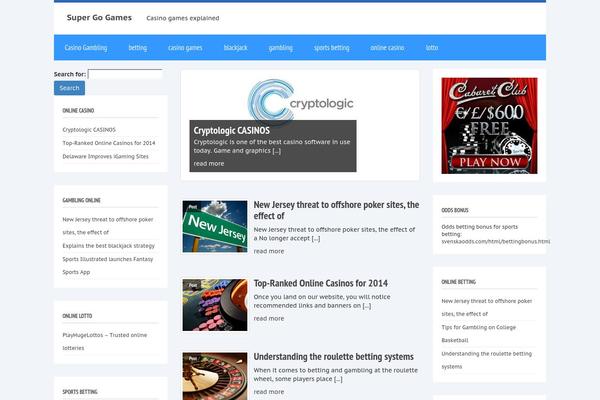
Task: Open Cryptologic CASINOS sidebar link
Action: 89,130
